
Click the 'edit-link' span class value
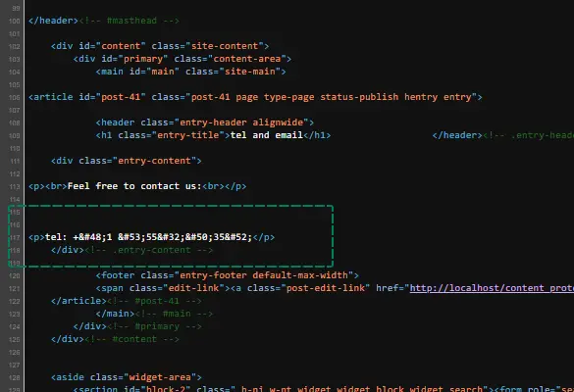pyautogui.click(x=193, y=288)
